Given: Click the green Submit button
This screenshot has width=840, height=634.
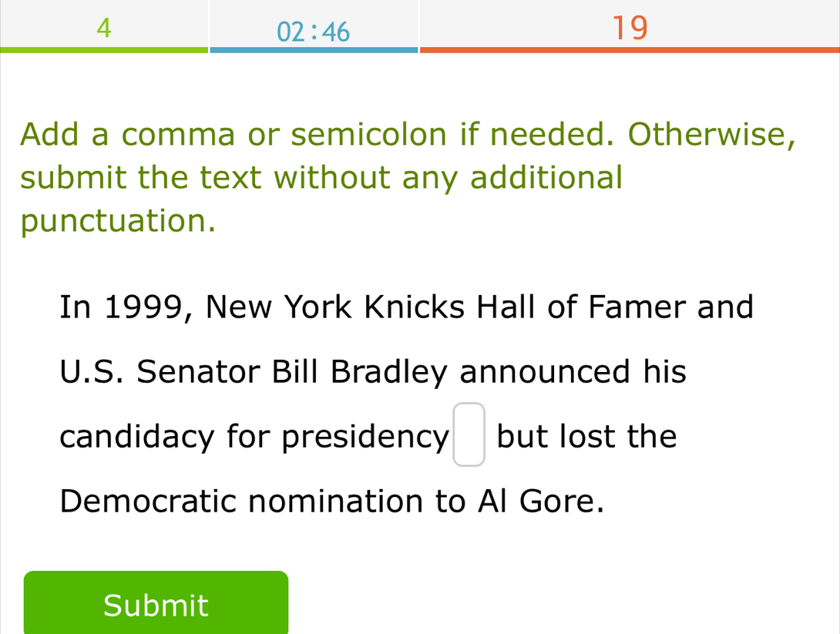Looking at the screenshot, I should click(156, 605).
